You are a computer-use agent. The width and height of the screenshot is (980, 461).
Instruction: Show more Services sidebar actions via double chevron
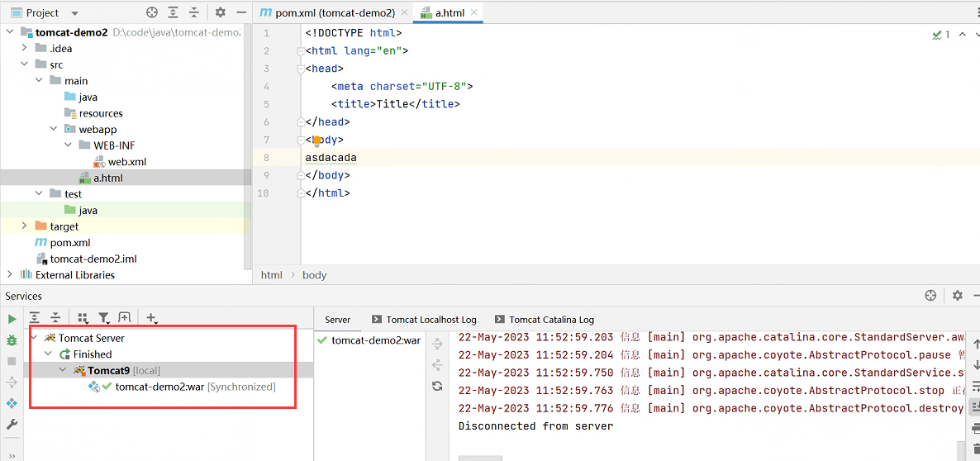point(12,456)
